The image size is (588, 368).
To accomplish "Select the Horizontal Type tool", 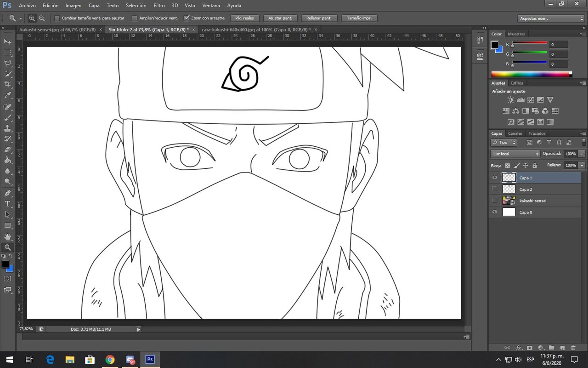I will [8, 204].
